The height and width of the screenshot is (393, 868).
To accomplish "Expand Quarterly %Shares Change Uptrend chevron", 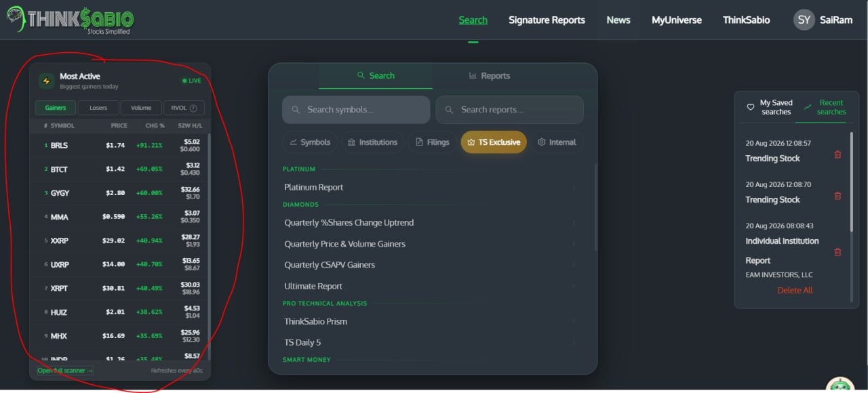I will [x=574, y=223].
